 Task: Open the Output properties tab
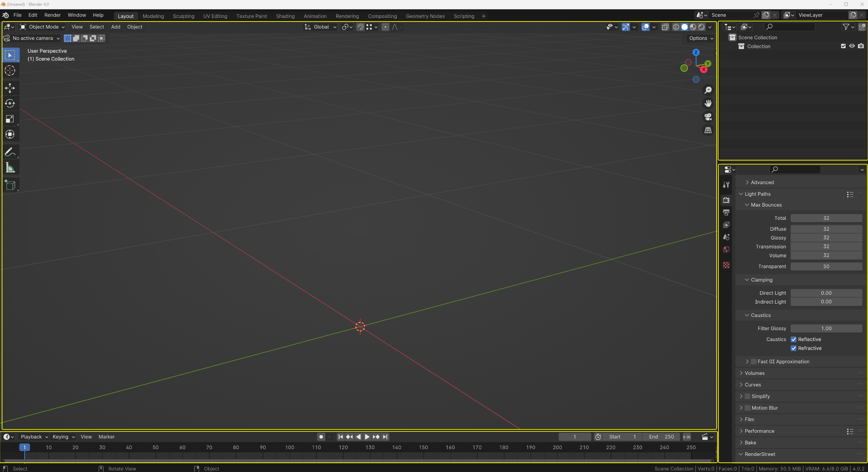pos(726,213)
